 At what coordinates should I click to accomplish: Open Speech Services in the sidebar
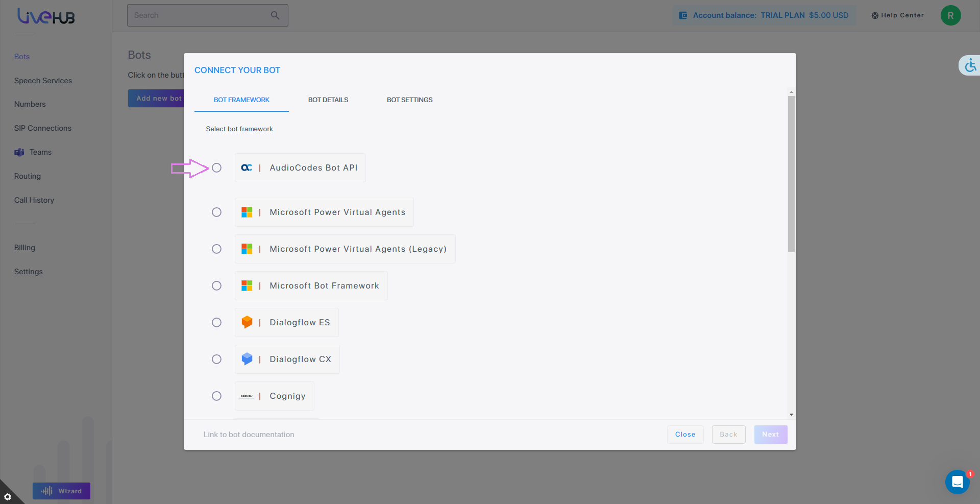[43, 81]
